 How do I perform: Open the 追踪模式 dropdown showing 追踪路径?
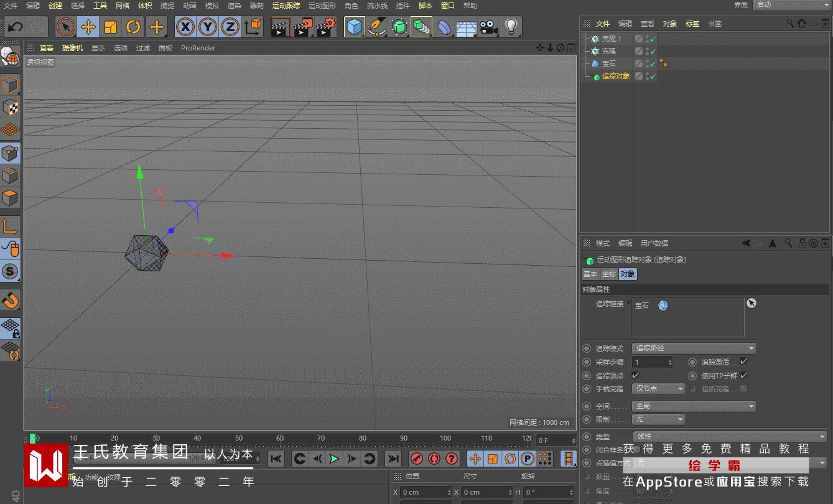point(694,348)
